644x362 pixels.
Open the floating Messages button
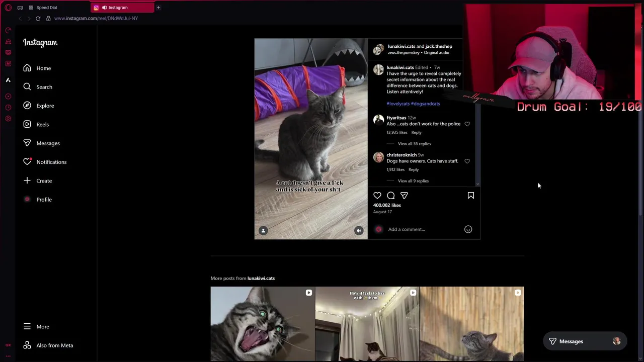(584, 341)
